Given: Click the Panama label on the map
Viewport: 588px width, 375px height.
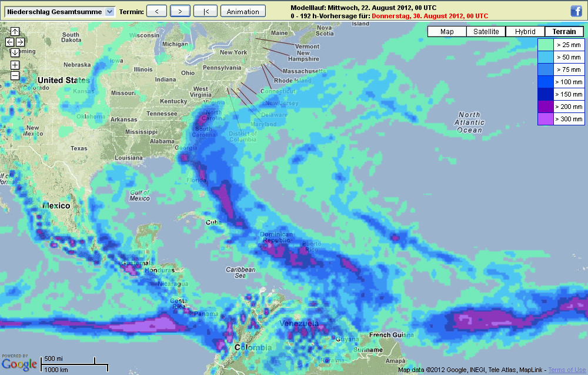Looking at the screenshot, I should (206, 314).
